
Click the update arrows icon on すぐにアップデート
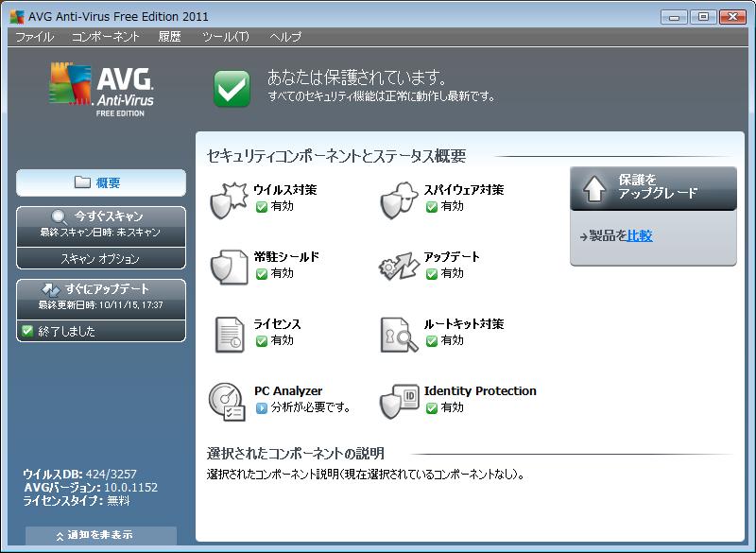click(51, 289)
